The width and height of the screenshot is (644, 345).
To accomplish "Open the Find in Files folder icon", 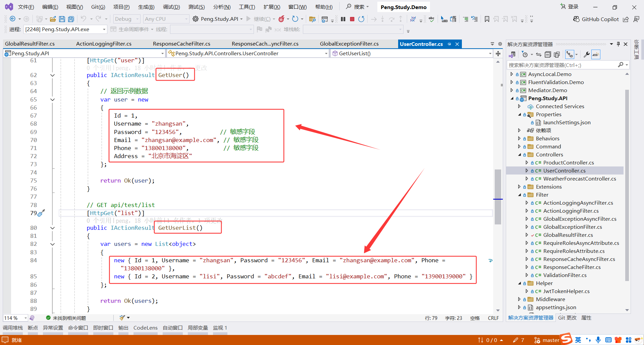I will (x=312, y=19).
